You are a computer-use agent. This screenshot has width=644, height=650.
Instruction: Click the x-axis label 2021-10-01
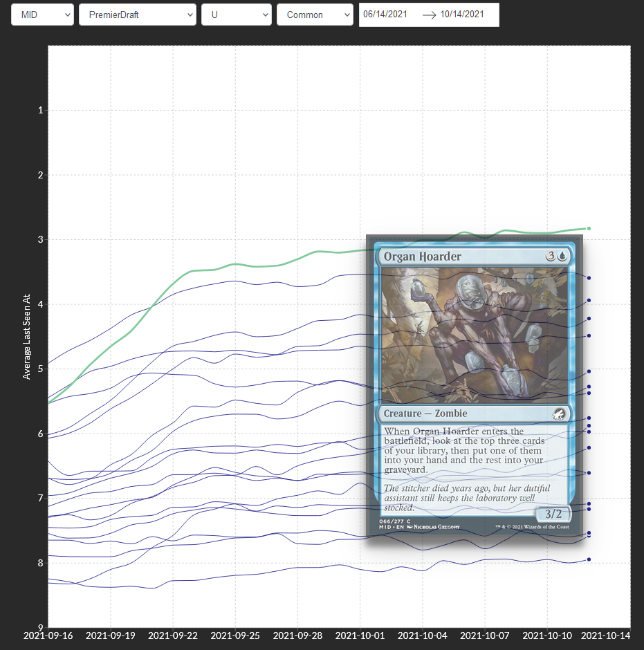(360, 635)
